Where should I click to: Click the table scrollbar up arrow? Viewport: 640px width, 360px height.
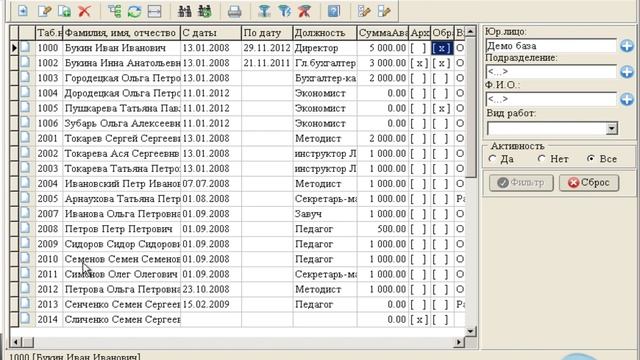[471, 31]
